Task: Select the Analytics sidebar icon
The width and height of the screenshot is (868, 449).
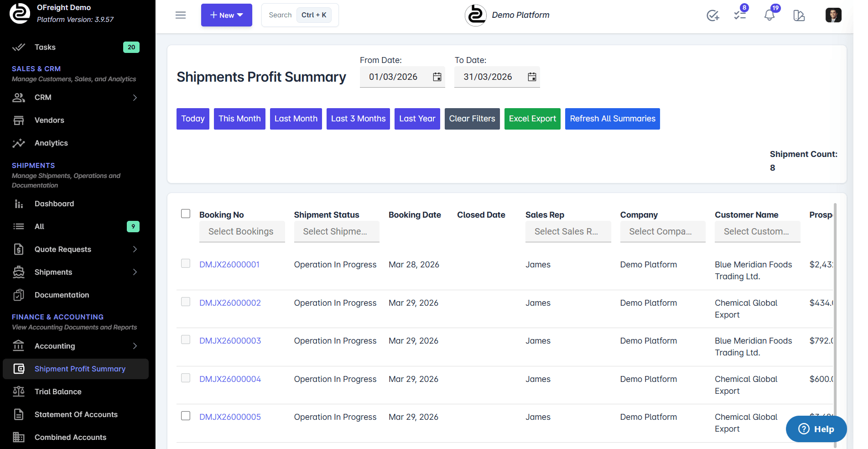Action: 19,143
